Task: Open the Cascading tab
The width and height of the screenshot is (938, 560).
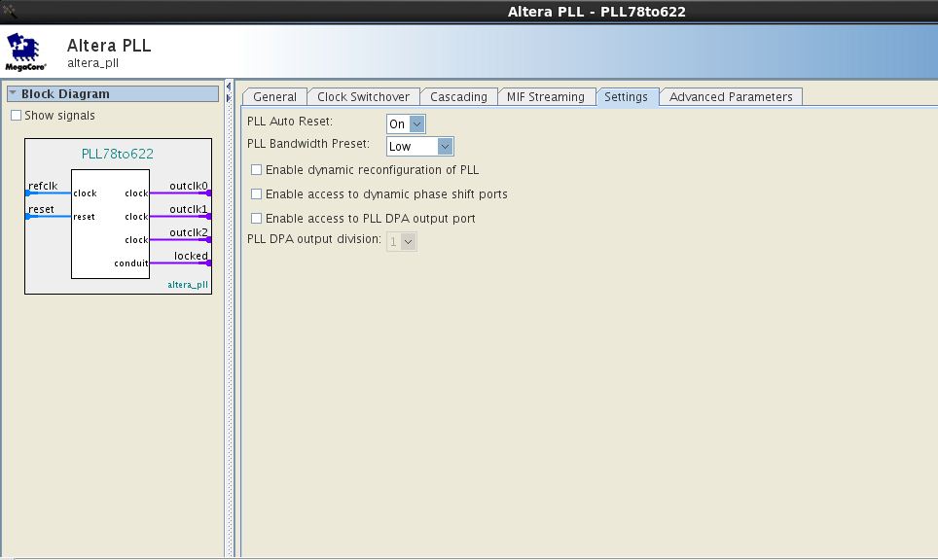Action: point(459,97)
